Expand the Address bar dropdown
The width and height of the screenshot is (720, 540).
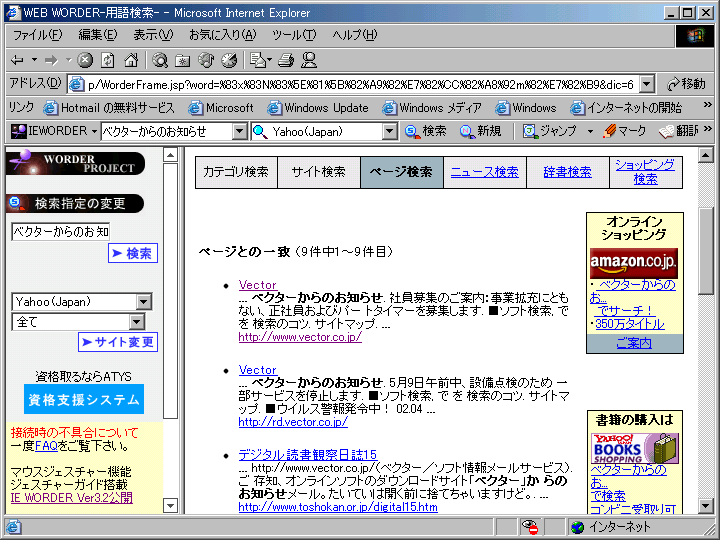(x=647, y=84)
